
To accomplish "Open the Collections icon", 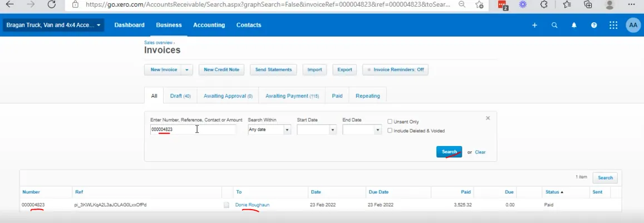I will (x=588, y=4).
